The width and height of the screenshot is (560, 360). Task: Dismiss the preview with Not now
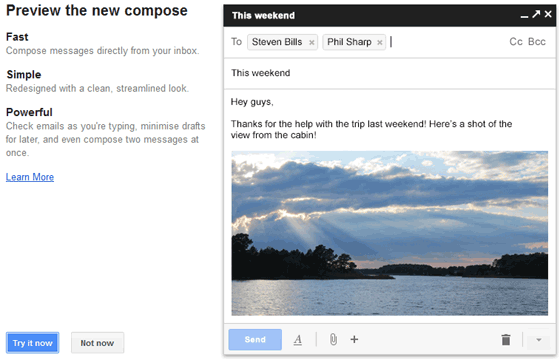pyautogui.click(x=97, y=343)
